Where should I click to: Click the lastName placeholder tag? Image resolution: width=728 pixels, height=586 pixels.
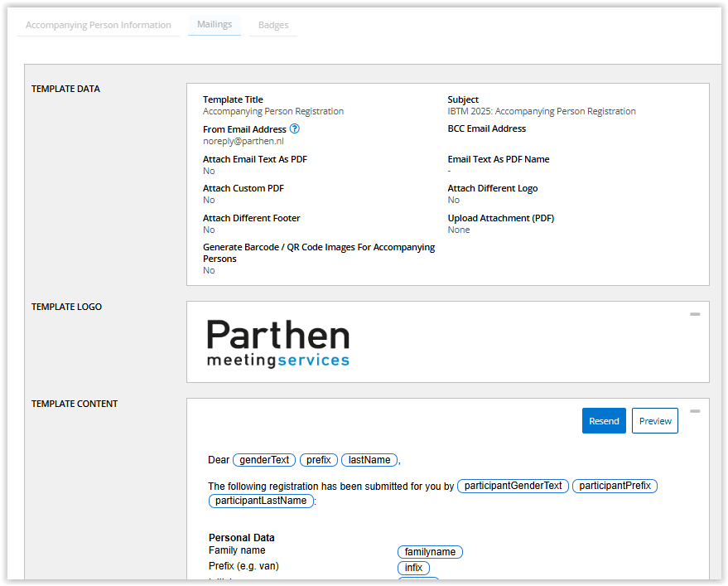coord(369,460)
